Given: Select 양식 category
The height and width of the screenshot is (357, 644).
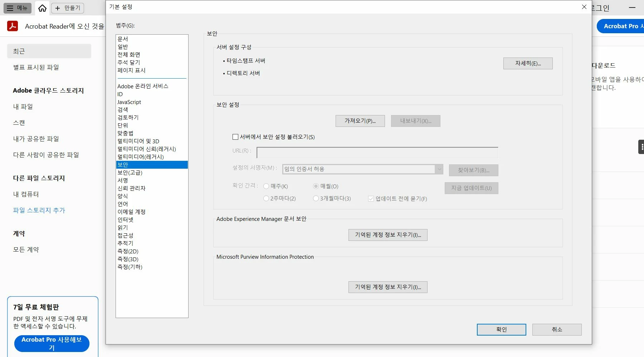Looking at the screenshot, I should (152, 196).
